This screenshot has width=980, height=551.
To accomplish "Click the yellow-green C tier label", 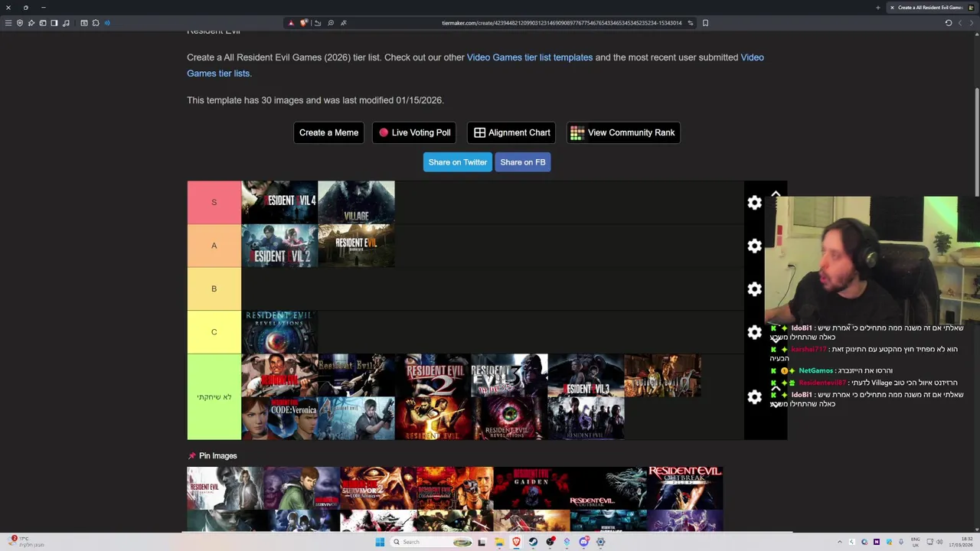I will coord(214,332).
